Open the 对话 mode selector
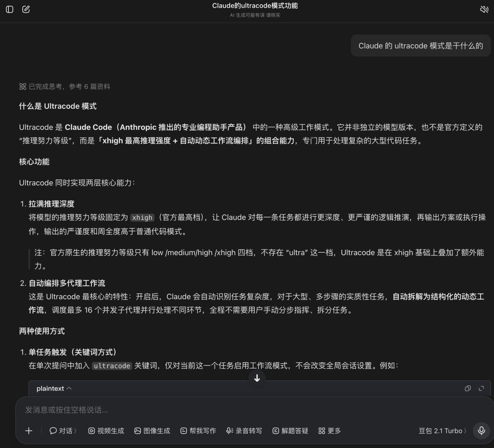This screenshot has width=494, height=448. tap(63, 431)
